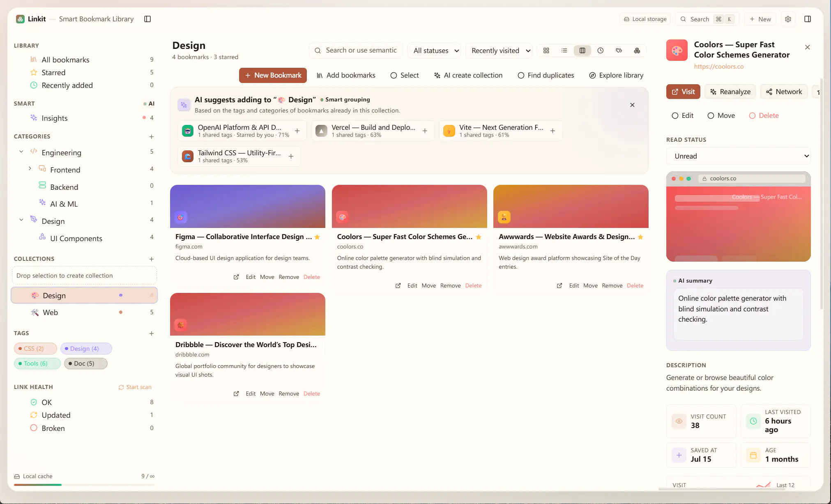Add a new category with plus icon
The height and width of the screenshot is (504, 831).
click(151, 136)
